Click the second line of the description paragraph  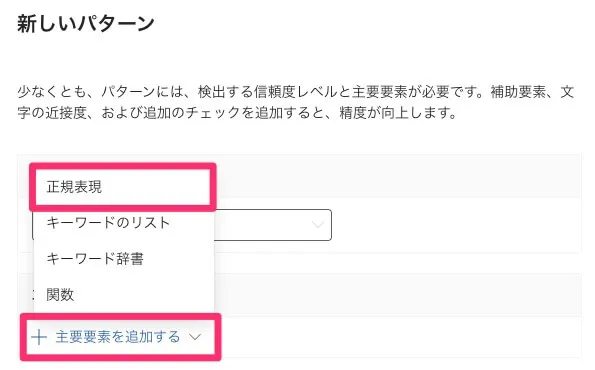coord(237,113)
